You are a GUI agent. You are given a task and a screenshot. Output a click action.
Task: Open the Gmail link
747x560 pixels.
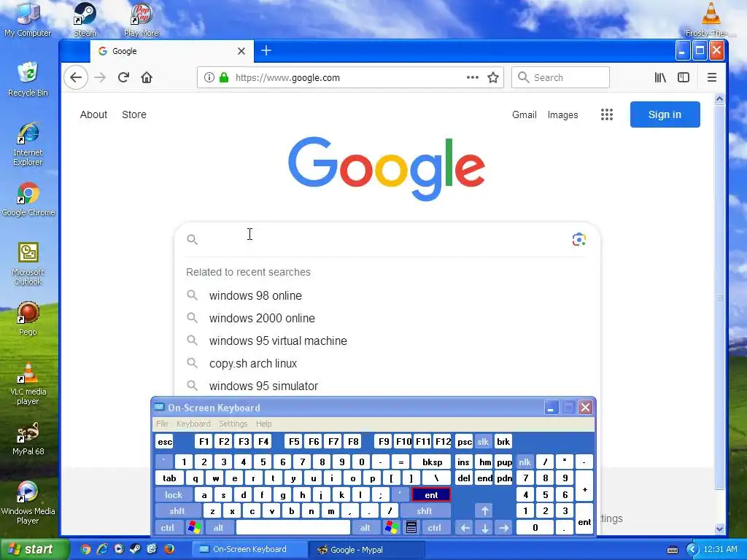tap(524, 114)
